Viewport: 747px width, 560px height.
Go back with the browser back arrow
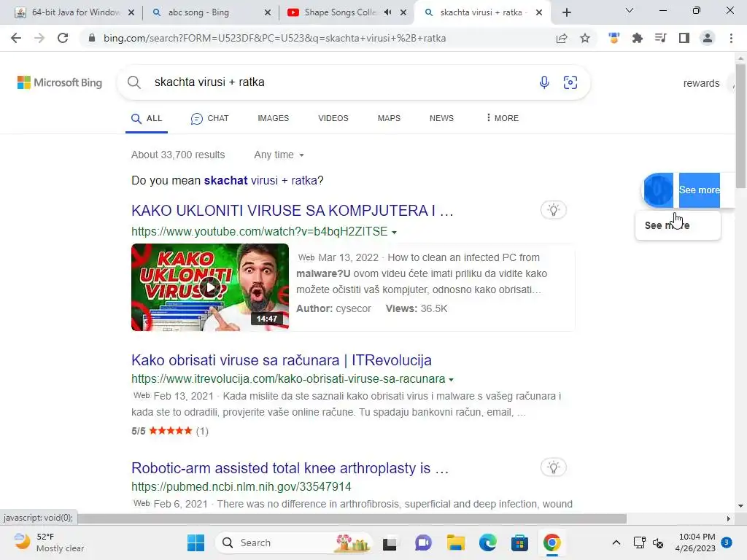tap(16, 38)
